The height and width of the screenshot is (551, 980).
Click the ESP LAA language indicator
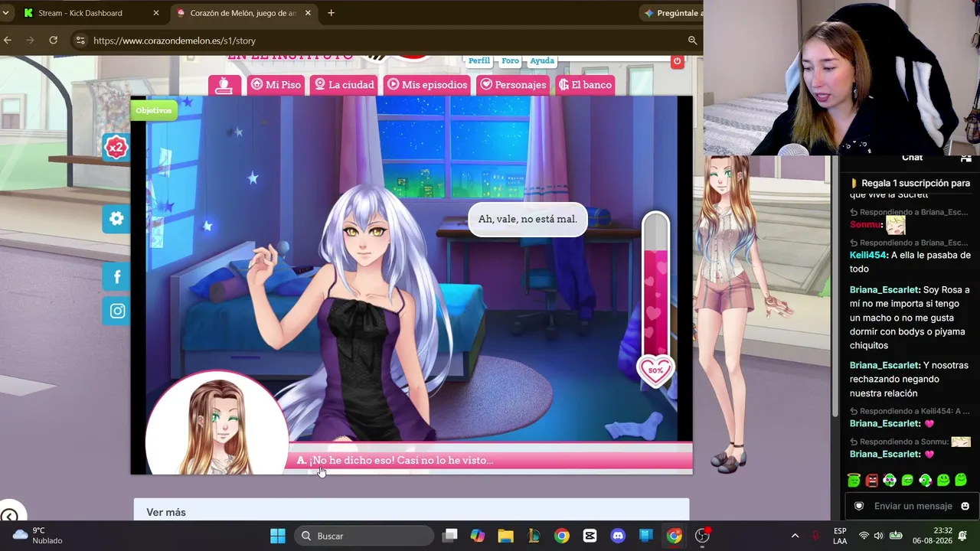(x=840, y=536)
